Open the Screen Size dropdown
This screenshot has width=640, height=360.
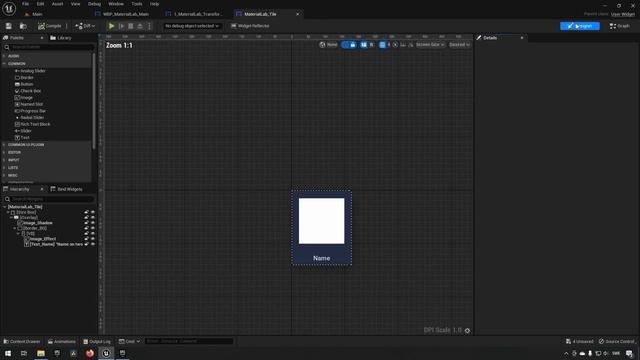[x=430, y=45]
